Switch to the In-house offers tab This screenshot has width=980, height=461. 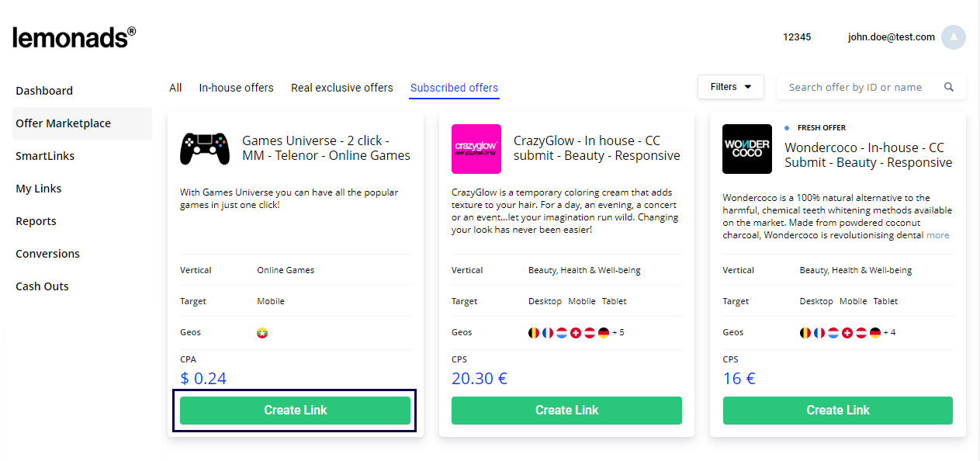(236, 88)
